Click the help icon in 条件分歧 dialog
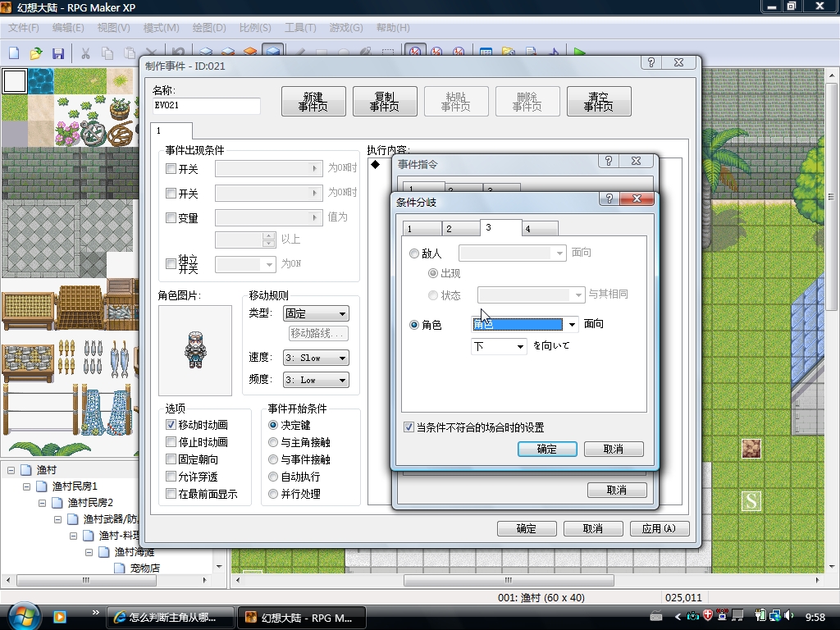The width and height of the screenshot is (840, 630). [609, 199]
